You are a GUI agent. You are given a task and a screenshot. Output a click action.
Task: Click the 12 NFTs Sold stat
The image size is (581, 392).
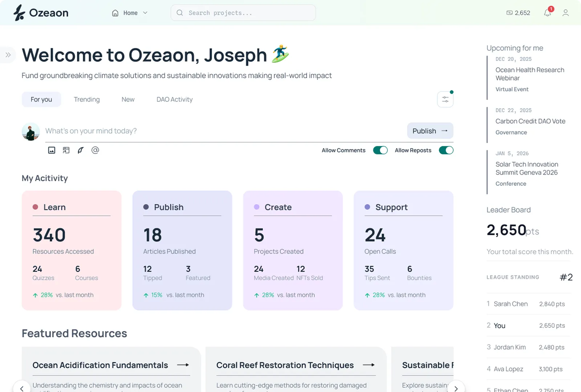click(x=309, y=273)
